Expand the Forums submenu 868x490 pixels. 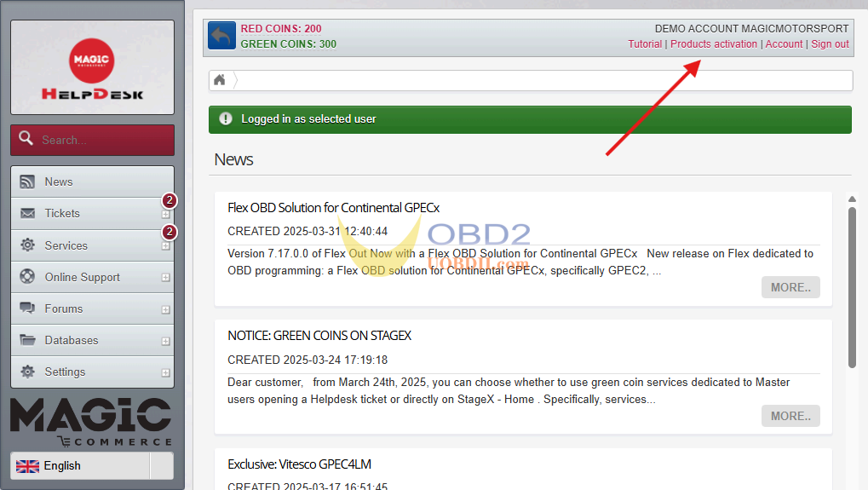point(165,309)
